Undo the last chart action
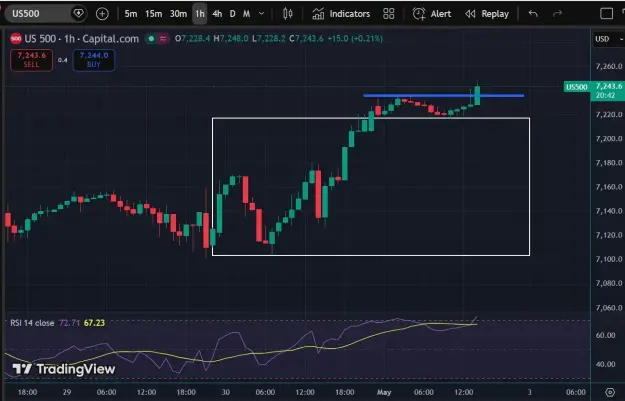625x401 pixels. (x=533, y=14)
